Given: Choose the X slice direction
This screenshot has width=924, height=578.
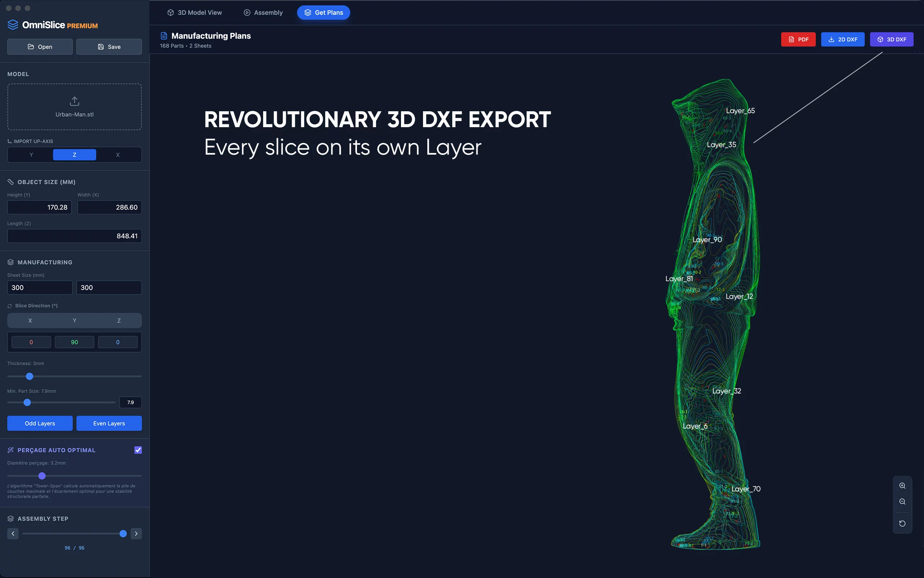Looking at the screenshot, I should point(30,320).
